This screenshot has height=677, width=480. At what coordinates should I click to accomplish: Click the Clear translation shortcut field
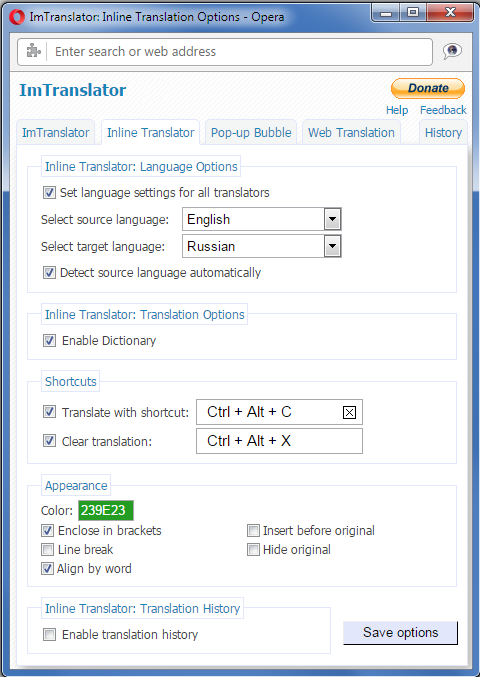click(279, 441)
